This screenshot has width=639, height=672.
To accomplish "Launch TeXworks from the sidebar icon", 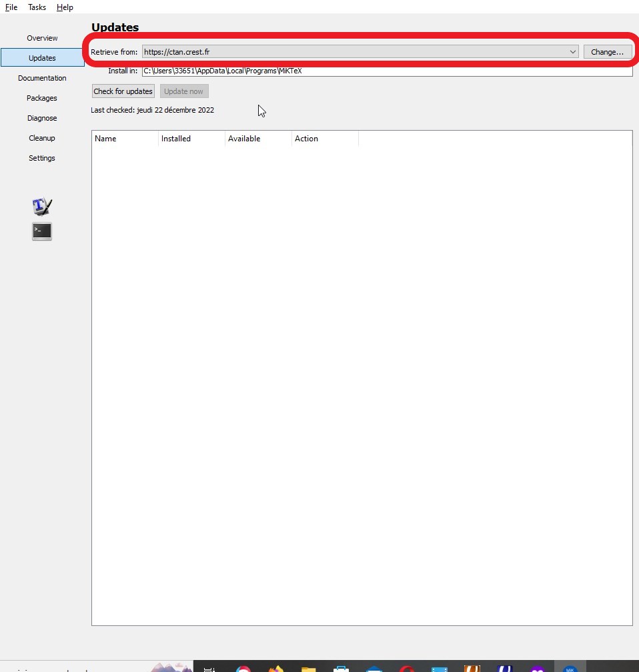I will pyautogui.click(x=42, y=207).
